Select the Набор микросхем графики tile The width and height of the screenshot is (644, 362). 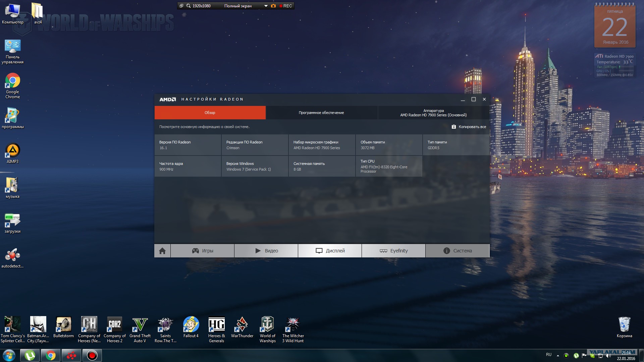coord(322,145)
